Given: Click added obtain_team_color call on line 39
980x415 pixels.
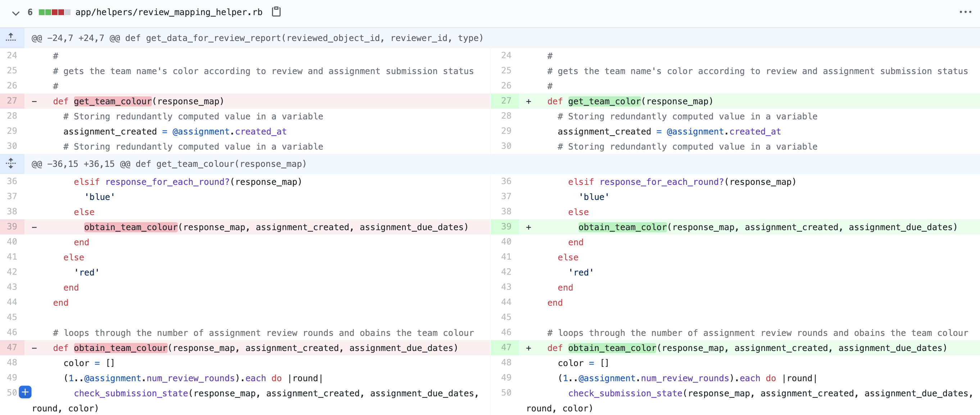Looking at the screenshot, I should (622, 227).
